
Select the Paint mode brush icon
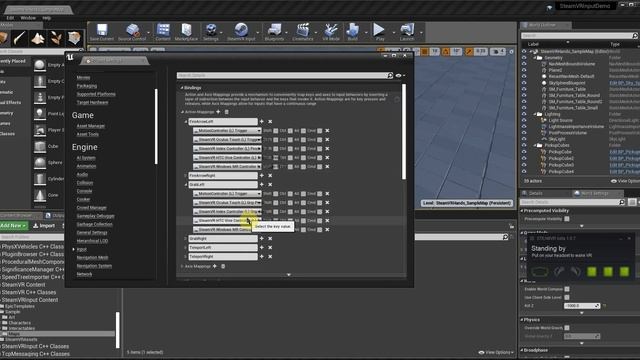(x=20, y=38)
